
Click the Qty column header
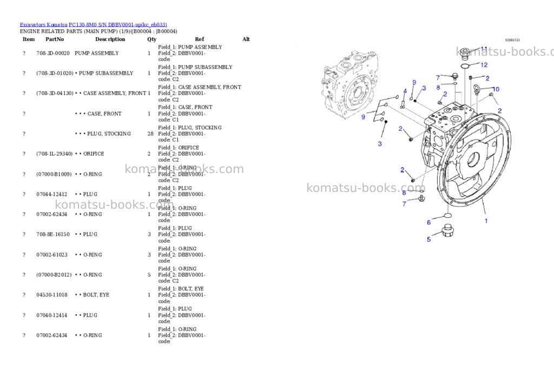(x=152, y=39)
